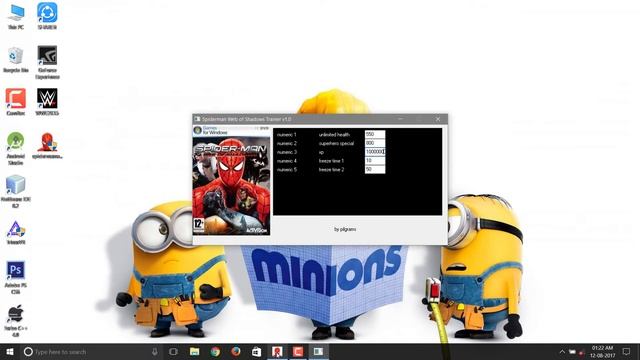Open purple triangle app desktop shortcut

16,233
